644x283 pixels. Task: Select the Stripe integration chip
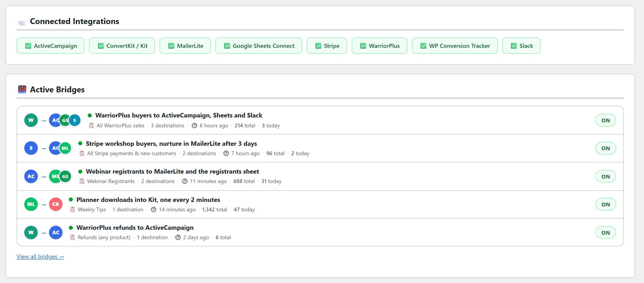327,46
